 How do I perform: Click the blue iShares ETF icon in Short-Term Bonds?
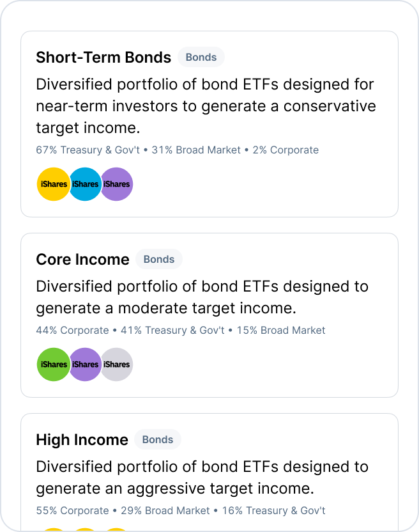(85, 184)
